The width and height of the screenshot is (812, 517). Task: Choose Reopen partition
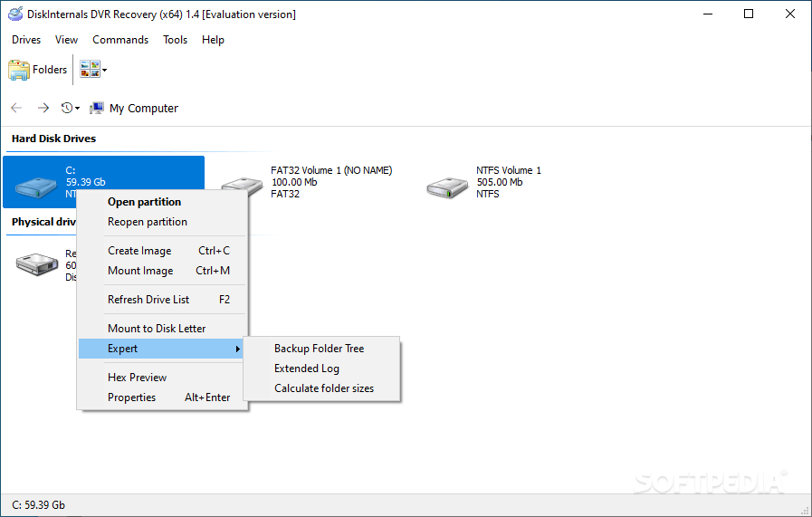click(162, 222)
